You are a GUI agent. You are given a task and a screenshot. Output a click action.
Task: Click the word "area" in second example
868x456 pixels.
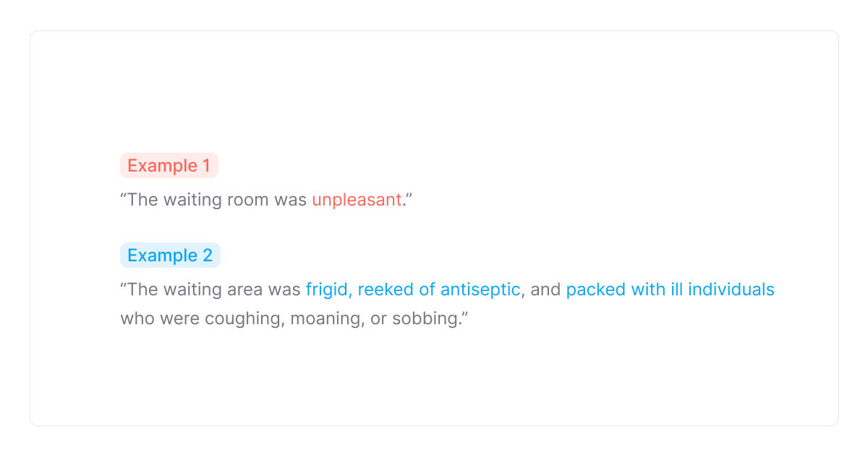pos(245,290)
